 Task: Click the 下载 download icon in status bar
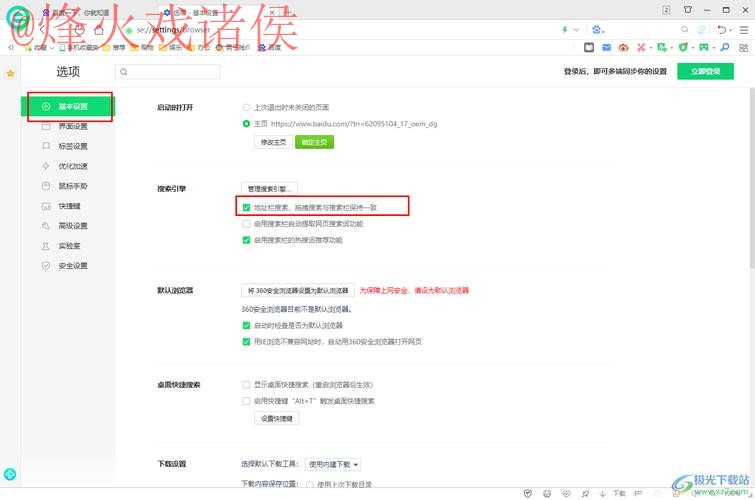(614, 493)
